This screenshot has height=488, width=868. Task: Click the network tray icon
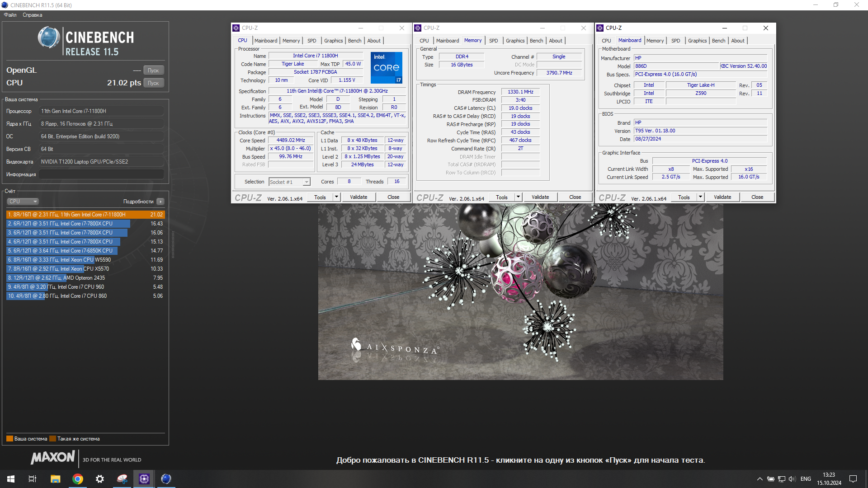coord(782,479)
